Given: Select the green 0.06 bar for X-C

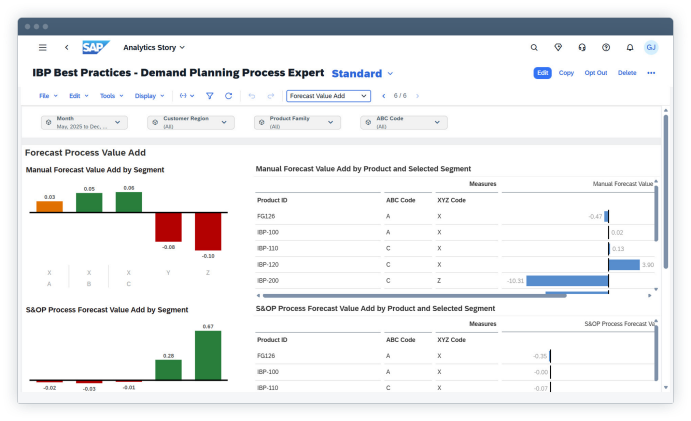Looking at the screenshot, I should pyautogui.click(x=129, y=202).
